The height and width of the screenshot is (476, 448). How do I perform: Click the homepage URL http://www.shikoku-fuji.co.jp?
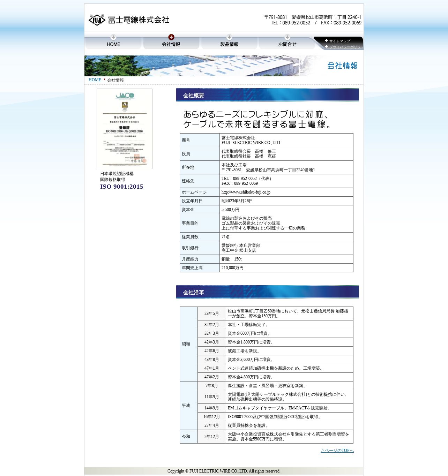[246, 192]
